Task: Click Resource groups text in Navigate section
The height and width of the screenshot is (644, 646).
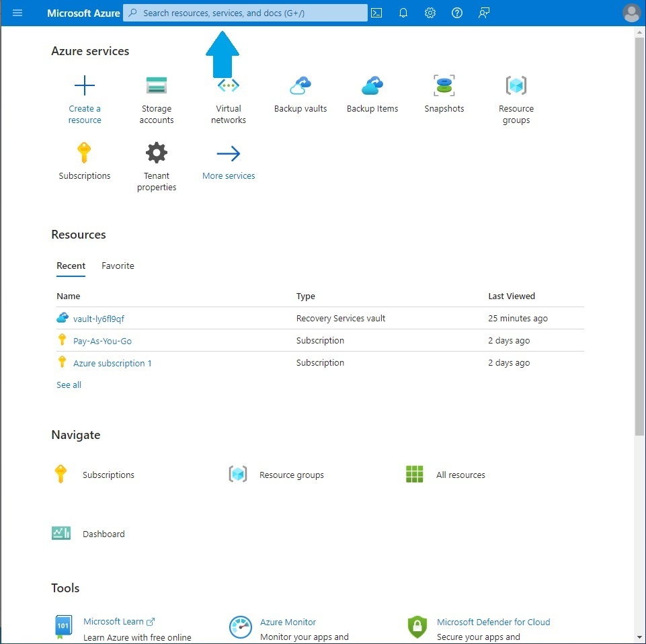Action: coord(292,475)
